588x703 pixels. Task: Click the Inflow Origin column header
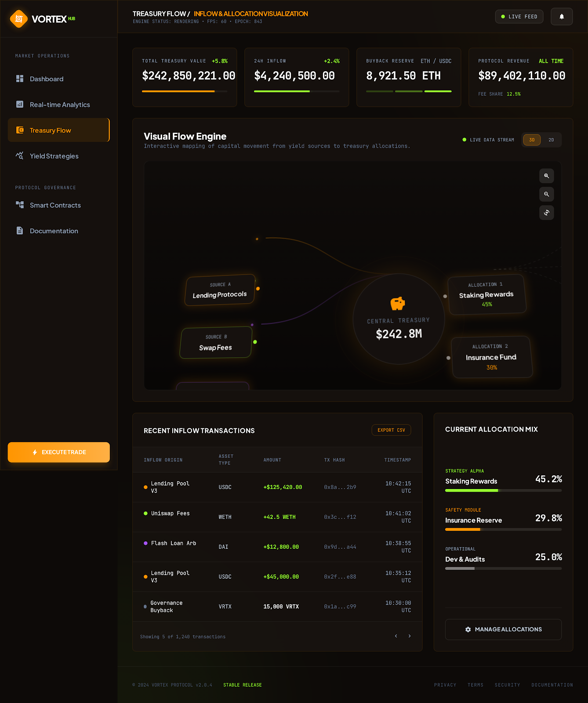coord(163,460)
